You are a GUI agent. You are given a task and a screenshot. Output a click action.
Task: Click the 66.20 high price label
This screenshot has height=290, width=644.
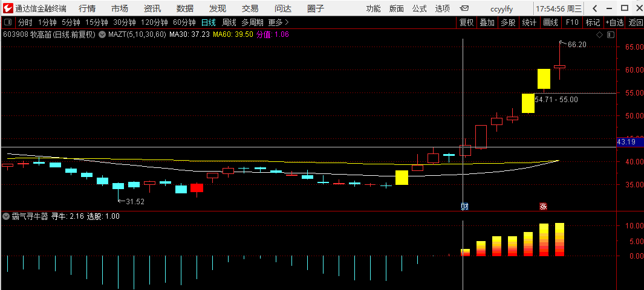[x=577, y=45]
